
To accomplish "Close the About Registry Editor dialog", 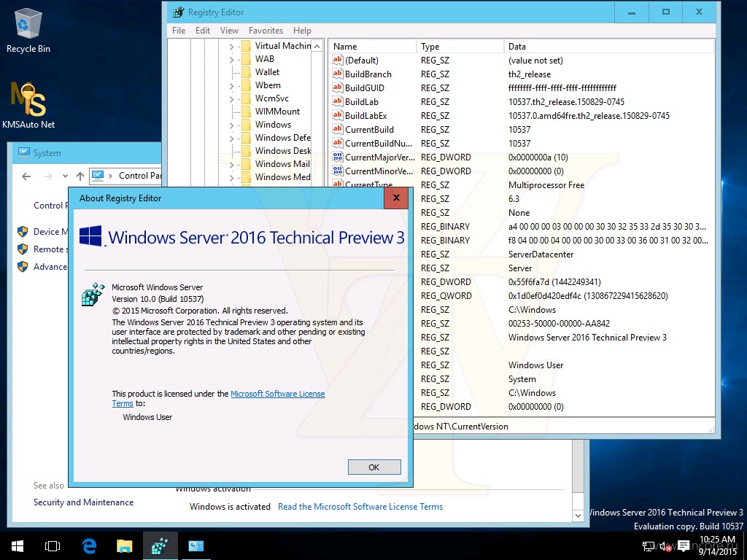I will pos(396,198).
